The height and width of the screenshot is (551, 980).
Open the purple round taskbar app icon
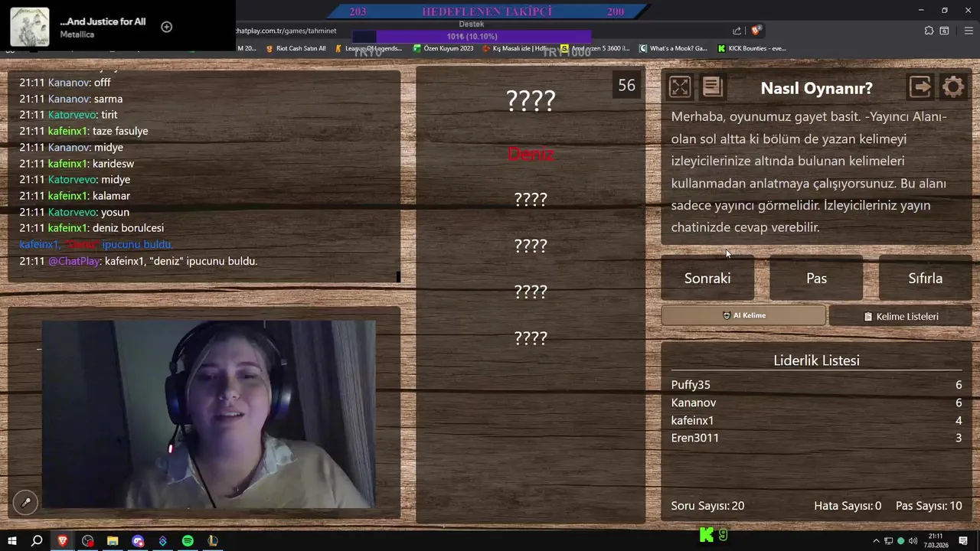pyautogui.click(x=138, y=541)
